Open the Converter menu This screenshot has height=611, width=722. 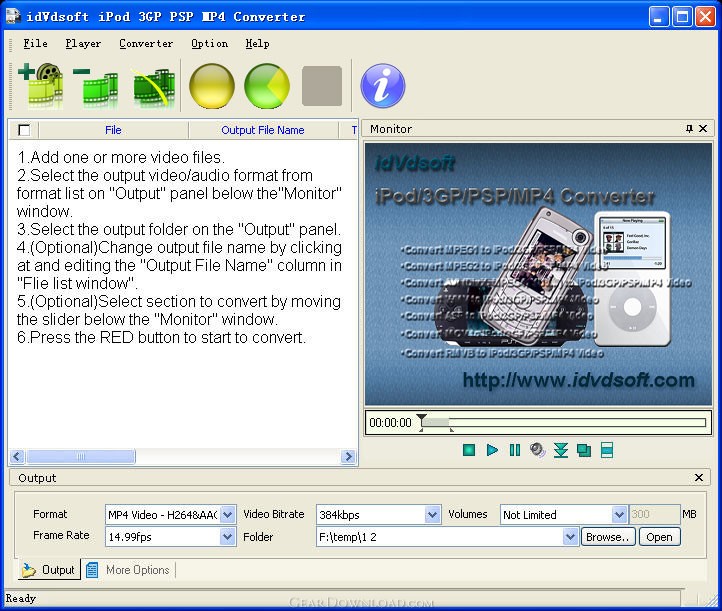[146, 44]
